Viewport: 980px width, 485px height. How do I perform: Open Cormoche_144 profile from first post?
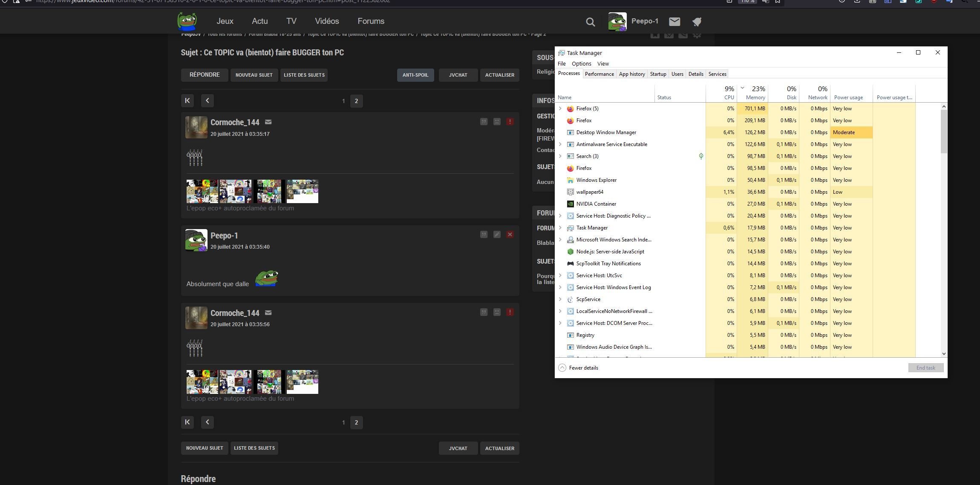pyautogui.click(x=235, y=122)
